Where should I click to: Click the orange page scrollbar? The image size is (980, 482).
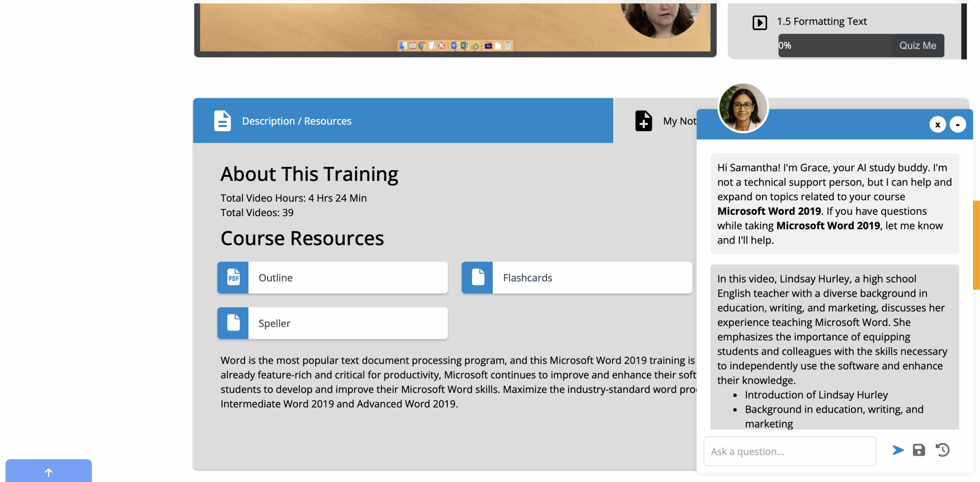click(x=977, y=245)
